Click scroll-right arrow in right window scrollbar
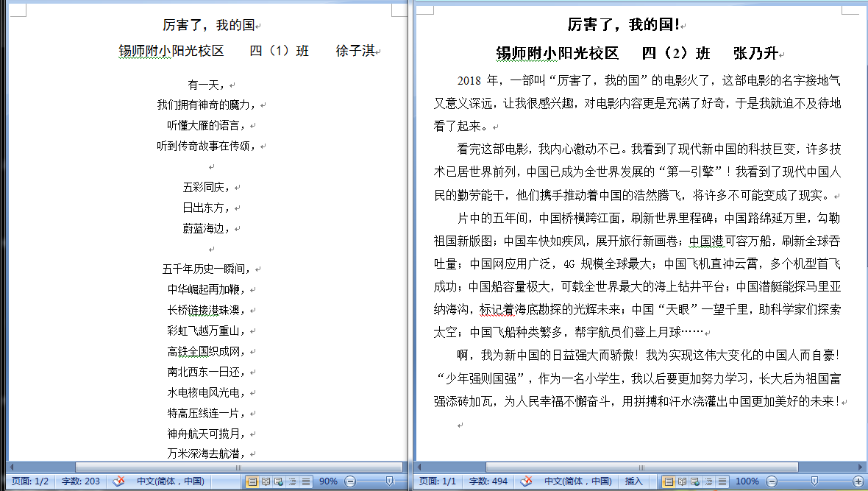Screen dimensions: 868x491 [861, 467]
